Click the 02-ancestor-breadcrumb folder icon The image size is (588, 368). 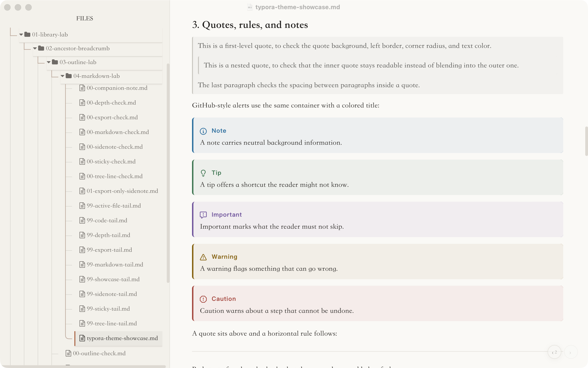click(x=41, y=48)
